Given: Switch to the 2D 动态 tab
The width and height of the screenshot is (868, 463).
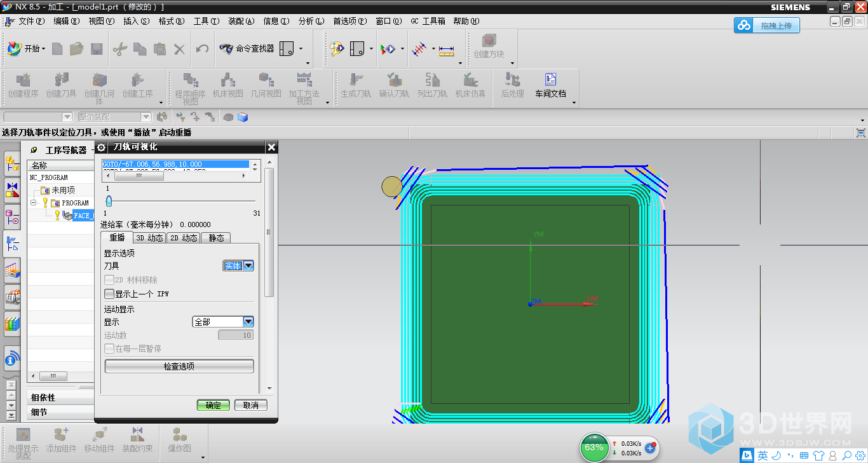Looking at the screenshot, I should [x=183, y=238].
